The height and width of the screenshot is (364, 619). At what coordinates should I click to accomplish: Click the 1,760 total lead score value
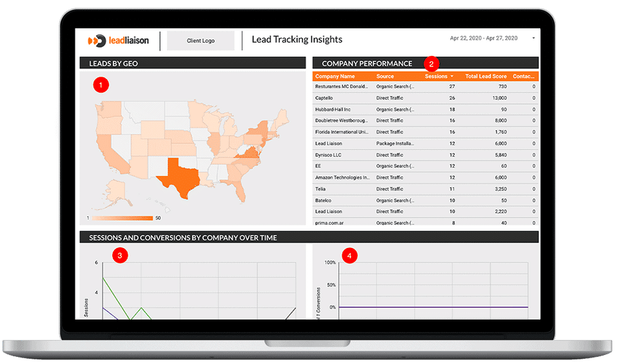pos(501,132)
